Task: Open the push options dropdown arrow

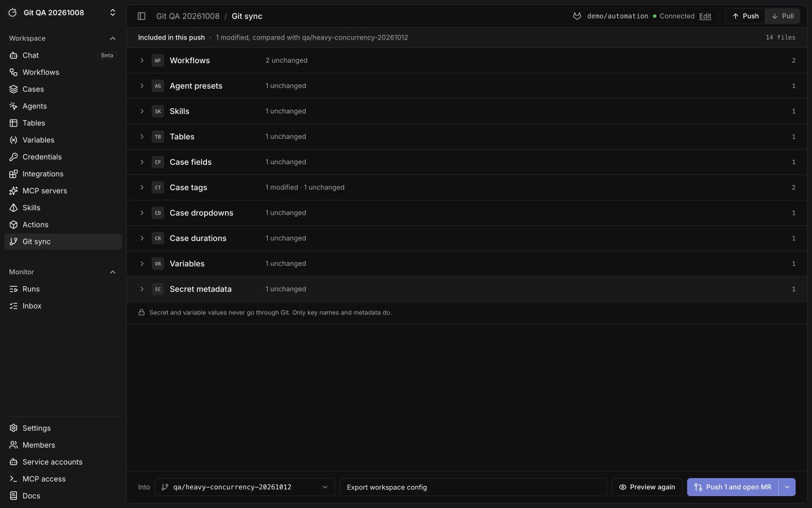Action: [x=787, y=487]
